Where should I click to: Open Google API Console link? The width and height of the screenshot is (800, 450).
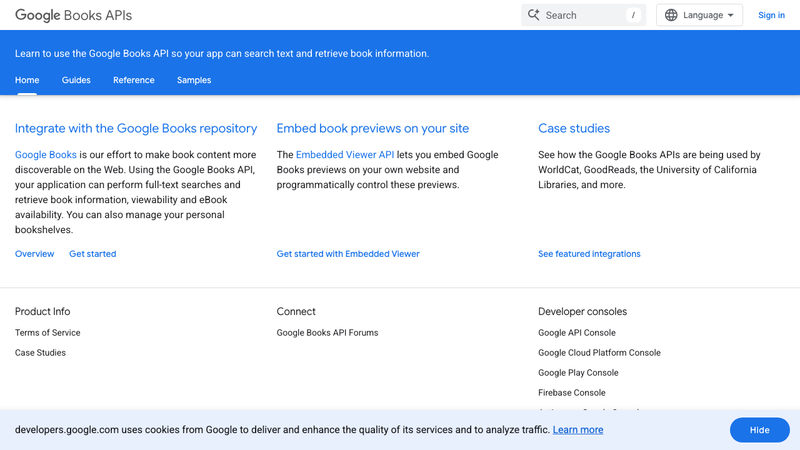(577, 333)
